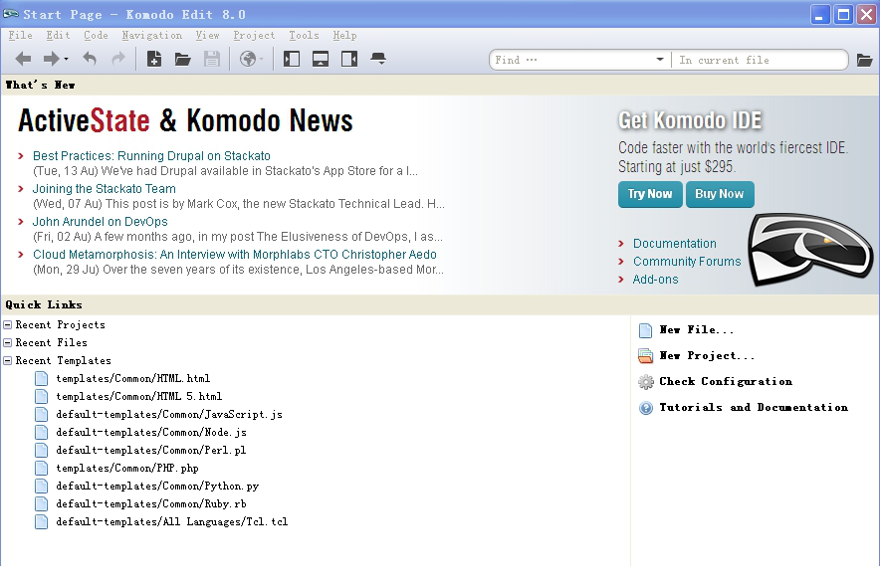Toggle the bottom pane visibility
This screenshot has height=588, width=880.
[321, 59]
